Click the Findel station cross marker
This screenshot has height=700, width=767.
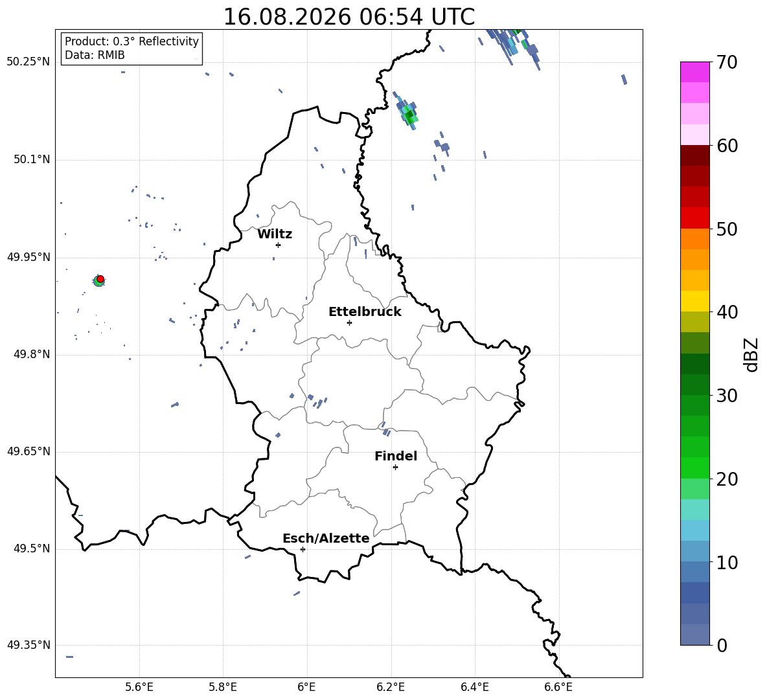pos(395,468)
